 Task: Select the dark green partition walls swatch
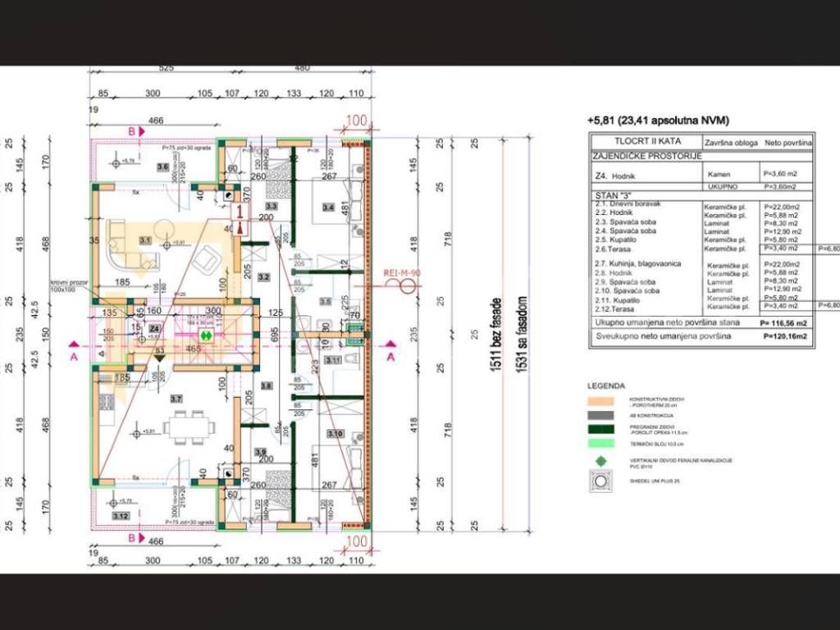605,430
